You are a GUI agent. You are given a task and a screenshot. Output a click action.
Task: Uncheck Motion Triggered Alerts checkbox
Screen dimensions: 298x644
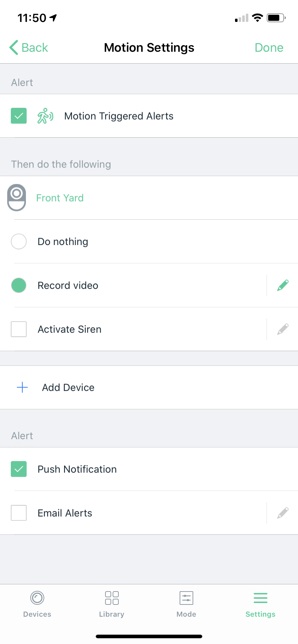pyautogui.click(x=19, y=116)
